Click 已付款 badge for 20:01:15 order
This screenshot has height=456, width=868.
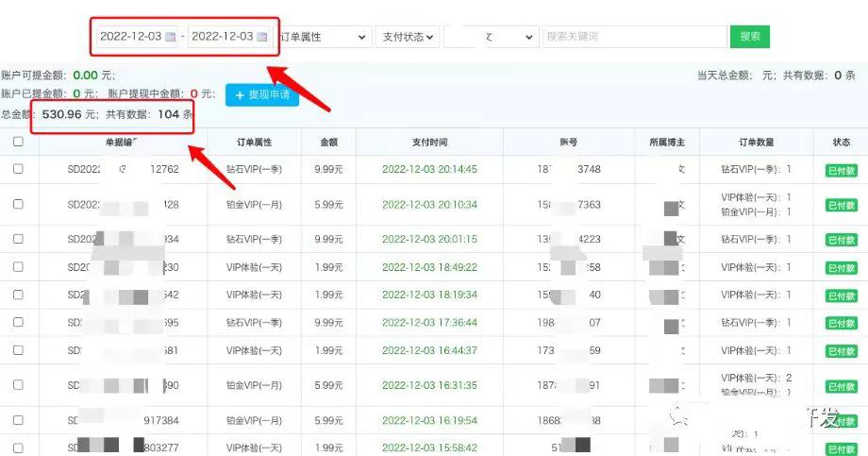(842, 241)
